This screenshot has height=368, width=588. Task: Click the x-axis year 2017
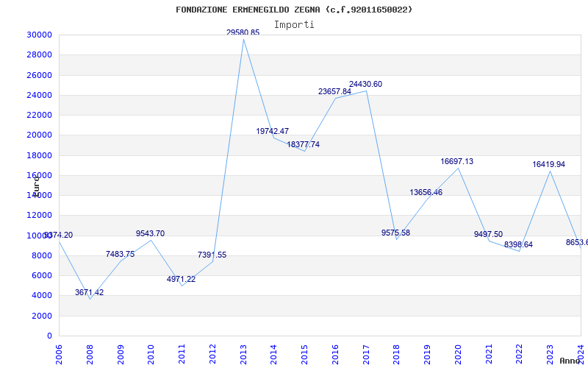tap(366, 355)
